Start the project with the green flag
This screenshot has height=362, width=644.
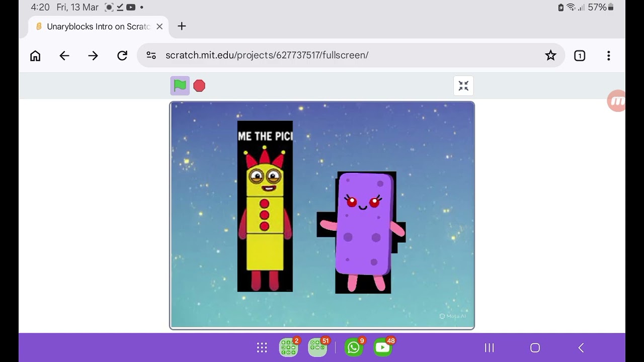[x=180, y=85]
